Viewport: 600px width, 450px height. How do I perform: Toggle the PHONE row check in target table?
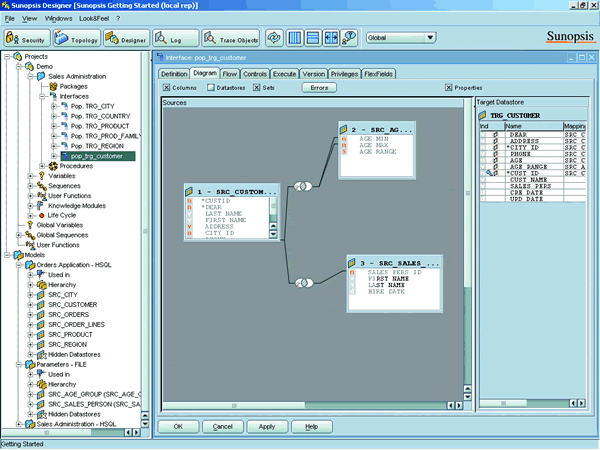[483, 154]
